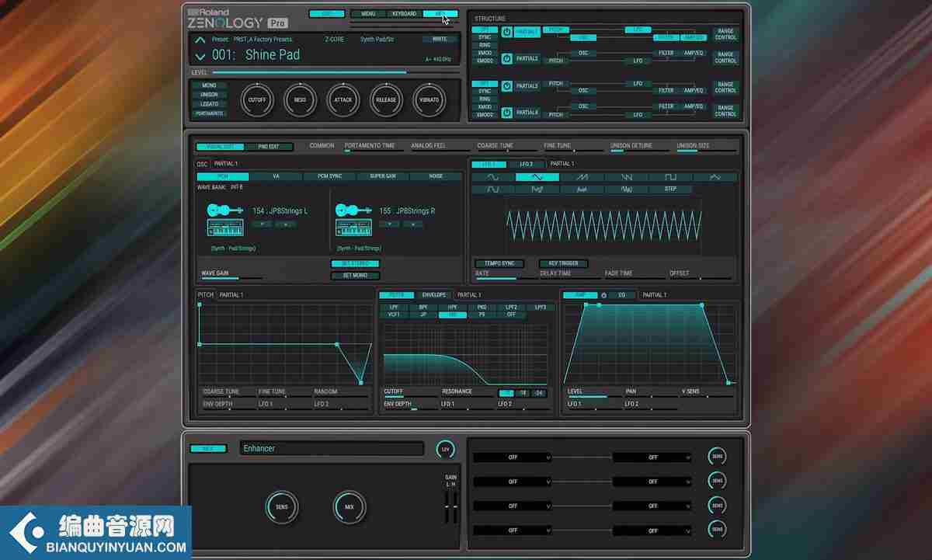Open the top-row left OFF dropdown

click(513, 457)
